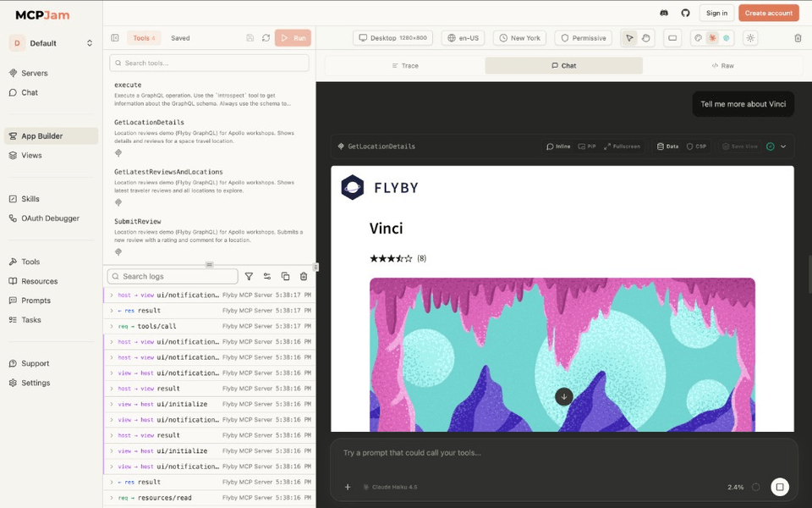Open the Desktop 1280×800 device selector

(393, 38)
